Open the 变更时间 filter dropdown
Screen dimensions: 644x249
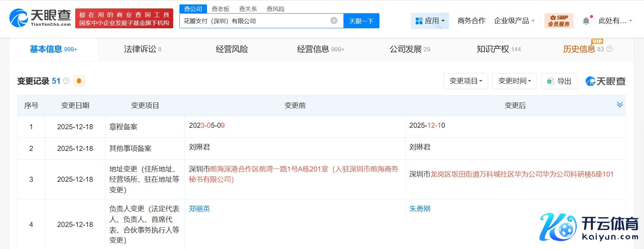514,81
